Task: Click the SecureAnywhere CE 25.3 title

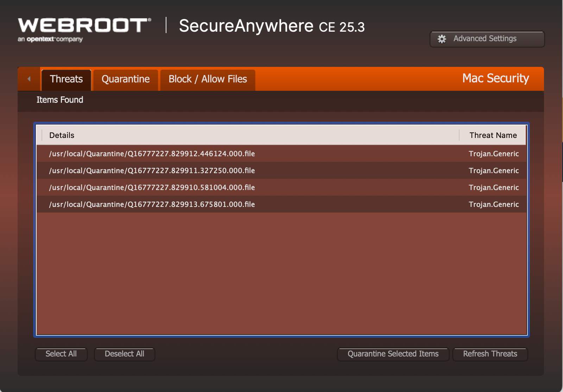Action: click(x=272, y=26)
